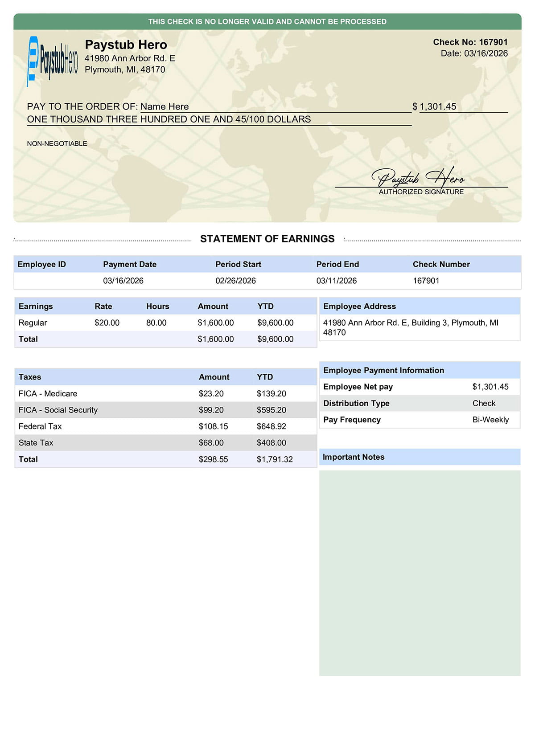
Task: Click the Regular row amount '$1,600.00'
Action: [x=216, y=323]
